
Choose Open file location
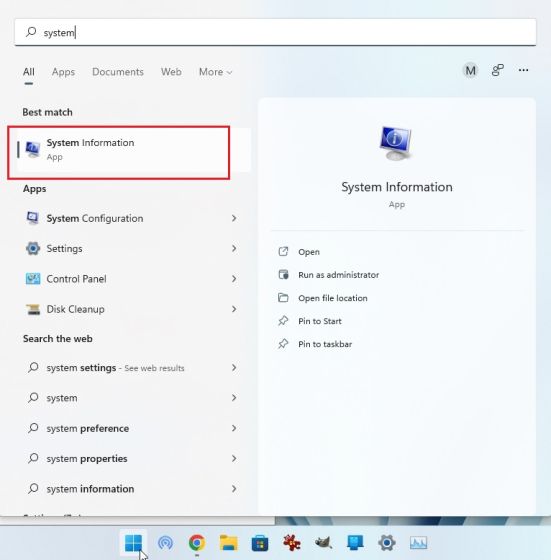[x=332, y=298]
